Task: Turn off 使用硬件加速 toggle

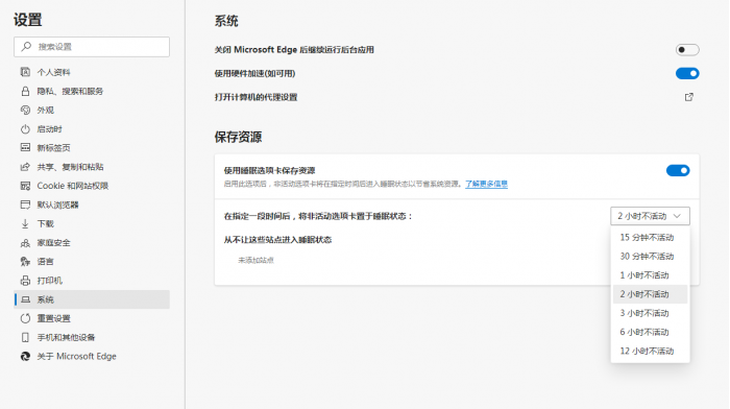Action: pyautogui.click(x=687, y=73)
